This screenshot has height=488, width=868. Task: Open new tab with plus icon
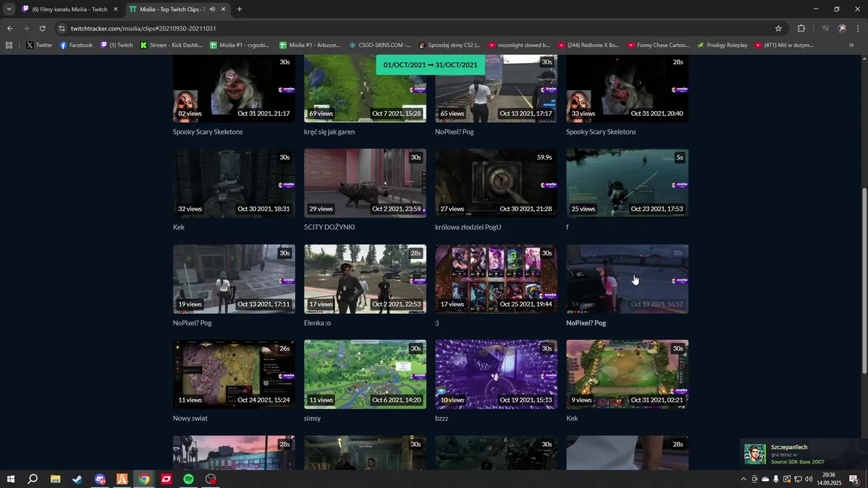click(x=239, y=9)
